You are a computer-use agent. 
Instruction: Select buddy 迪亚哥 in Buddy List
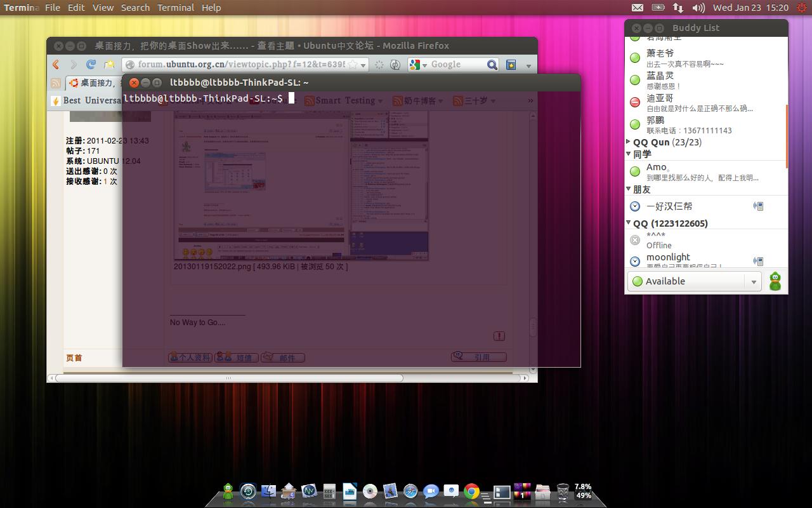point(706,102)
